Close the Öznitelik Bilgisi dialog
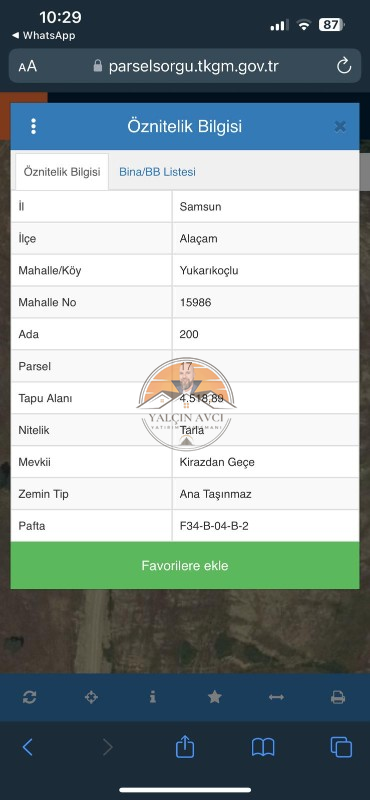 340,127
